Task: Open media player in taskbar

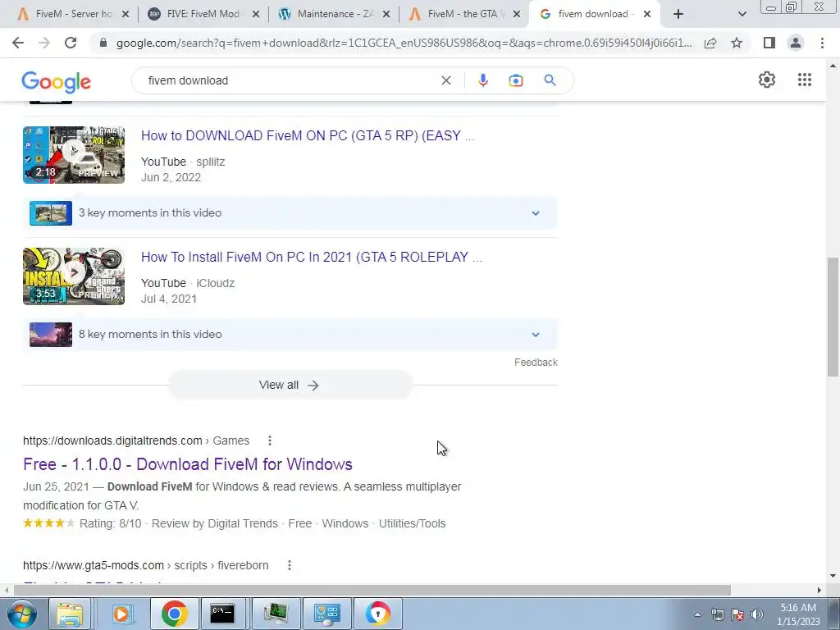Action: (121, 614)
